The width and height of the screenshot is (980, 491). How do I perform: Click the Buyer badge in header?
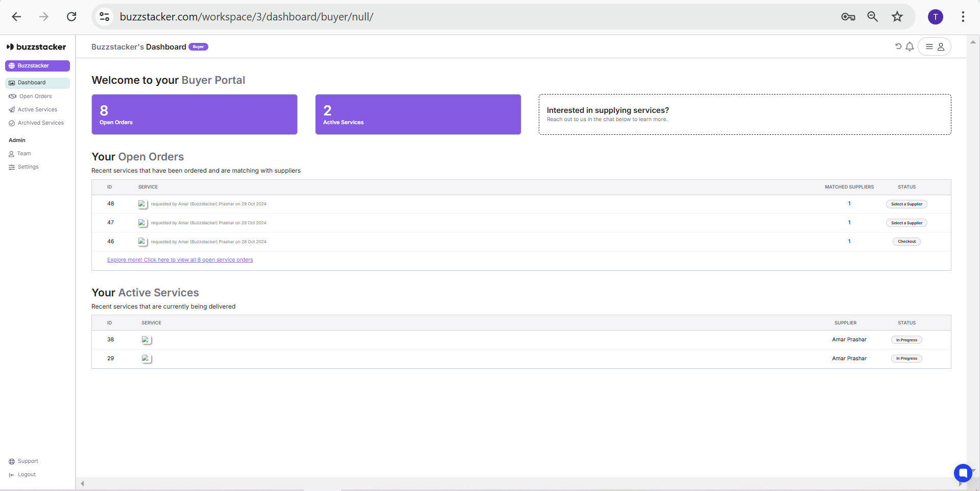pyautogui.click(x=198, y=47)
